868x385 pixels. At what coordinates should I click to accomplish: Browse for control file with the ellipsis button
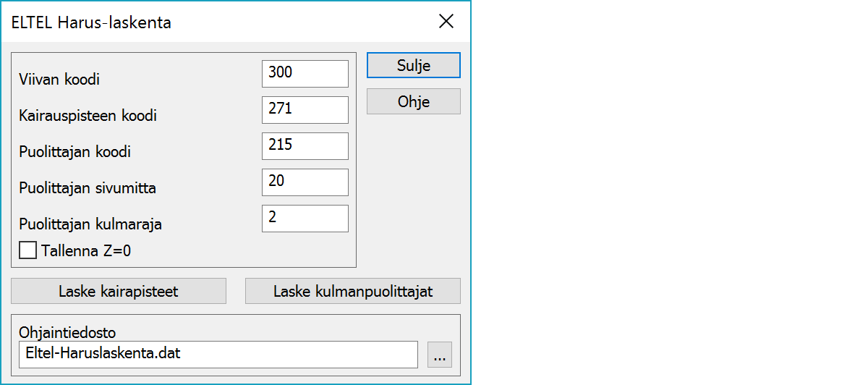[x=439, y=355]
